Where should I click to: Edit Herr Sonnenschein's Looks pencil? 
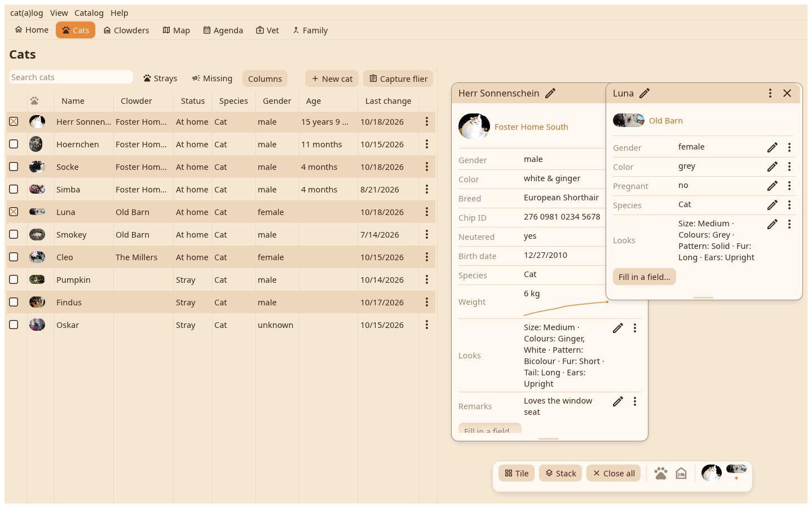point(618,328)
